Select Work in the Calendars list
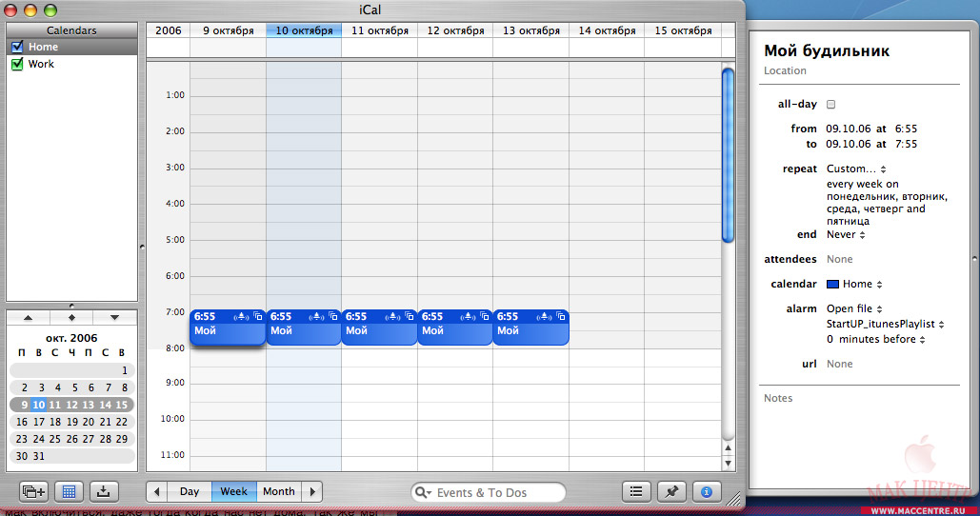This screenshot has height=516, width=980. [71, 64]
